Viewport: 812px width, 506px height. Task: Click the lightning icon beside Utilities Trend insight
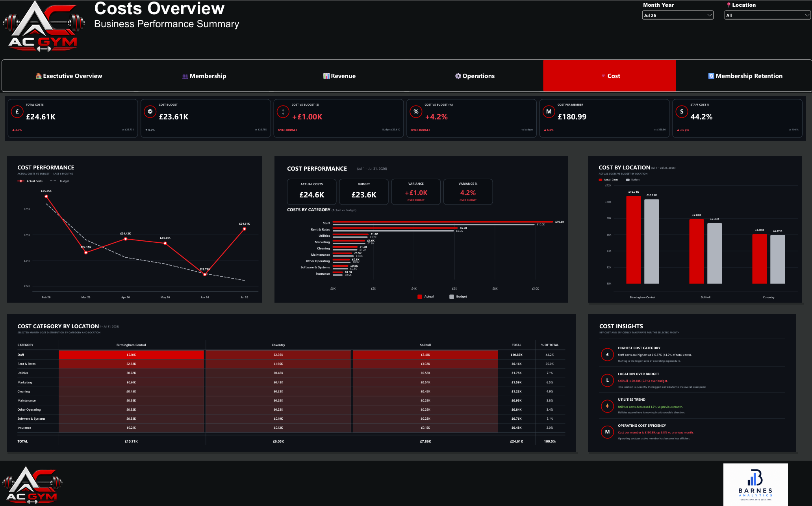click(x=607, y=406)
